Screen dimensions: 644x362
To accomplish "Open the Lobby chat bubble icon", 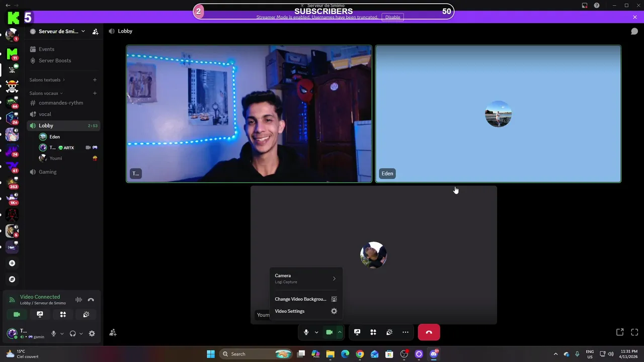I will click(634, 31).
